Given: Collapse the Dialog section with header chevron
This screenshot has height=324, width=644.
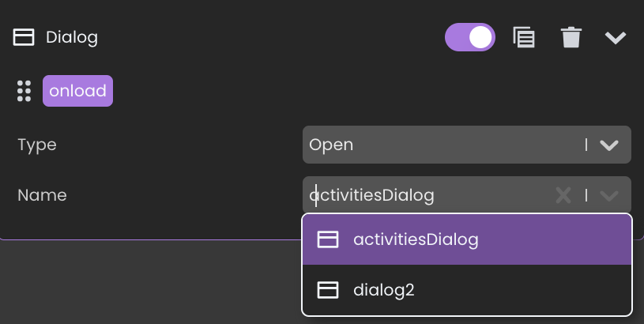Looking at the screenshot, I should (616, 38).
